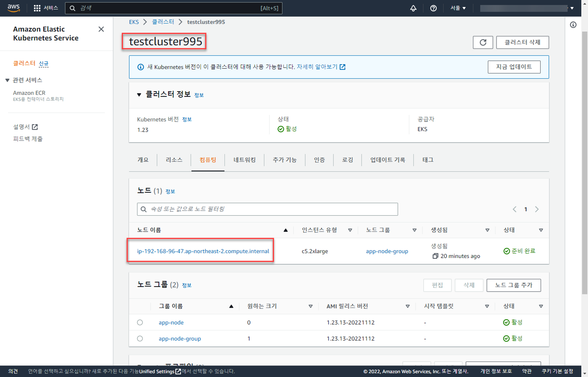Open app-node-group link in node groups table
The width and height of the screenshot is (588, 377).
pos(180,338)
